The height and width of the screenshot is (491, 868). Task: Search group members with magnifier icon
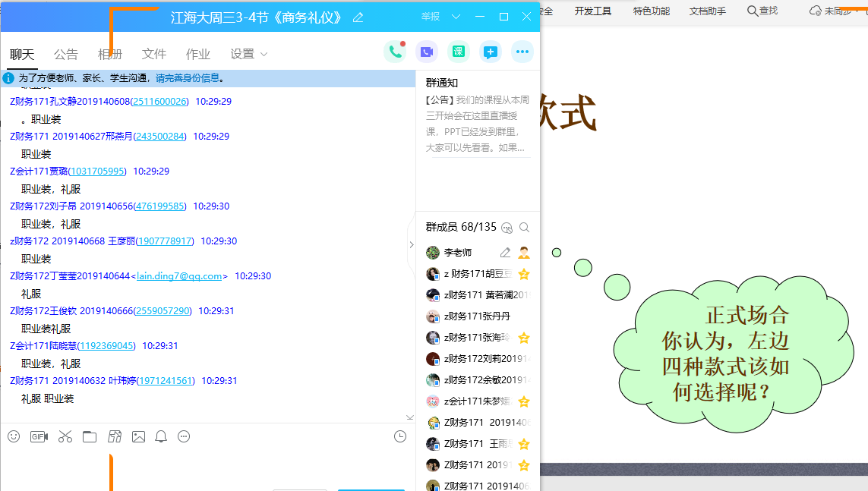(x=524, y=227)
